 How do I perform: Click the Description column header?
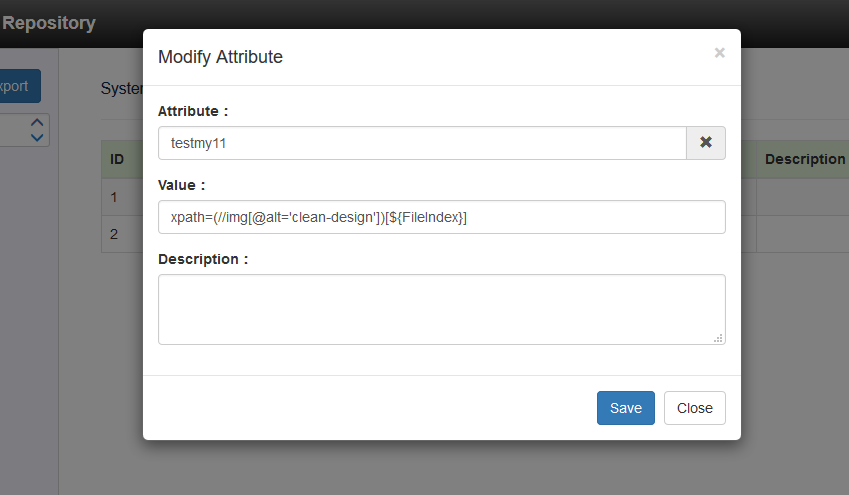(805, 159)
